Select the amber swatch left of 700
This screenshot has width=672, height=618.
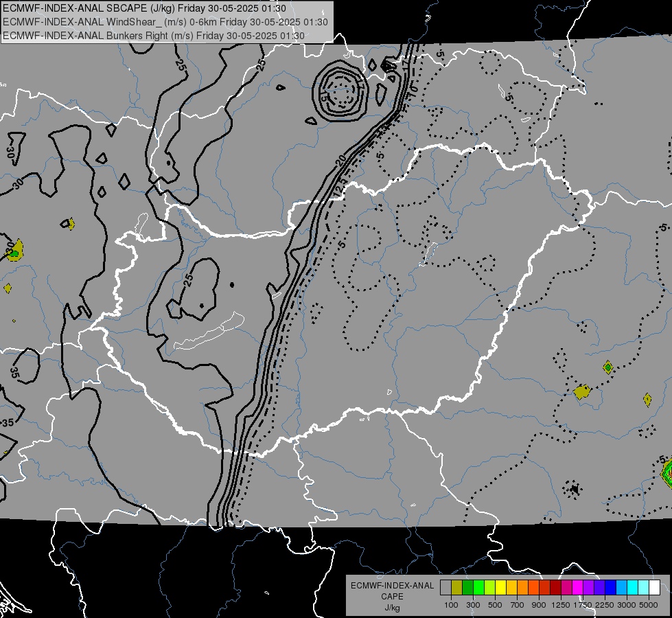point(511,587)
